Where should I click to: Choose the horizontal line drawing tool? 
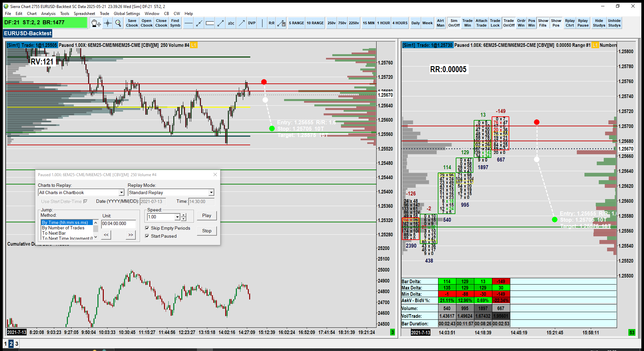pyautogui.click(x=188, y=23)
